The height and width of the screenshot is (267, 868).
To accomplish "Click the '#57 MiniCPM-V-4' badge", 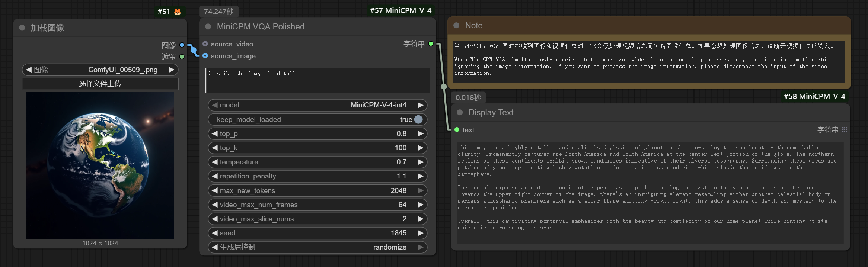I will [x=401, y=10].
